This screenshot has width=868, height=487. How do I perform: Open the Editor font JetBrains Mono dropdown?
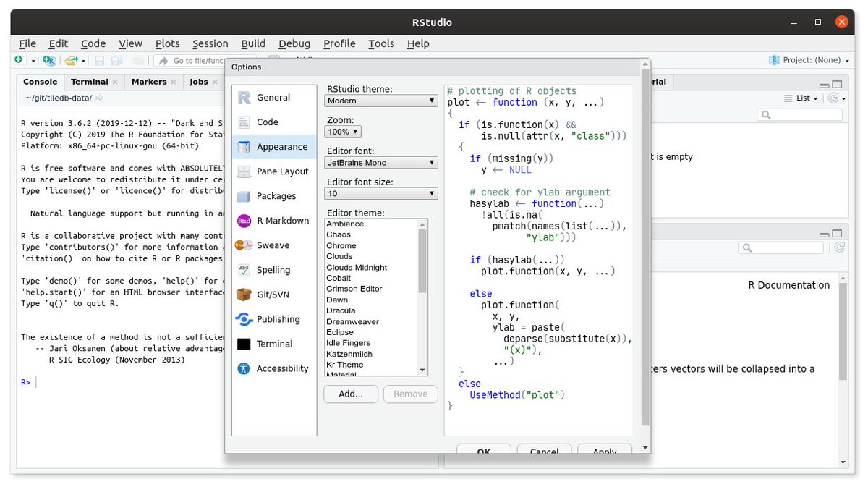(x=381, y=163)
